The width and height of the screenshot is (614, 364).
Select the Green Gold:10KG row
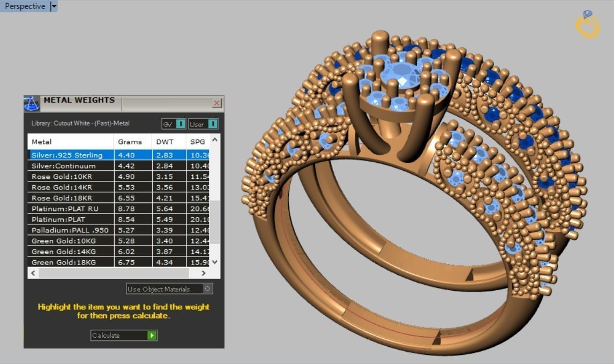pyautogui.click(x=118, y=241)
